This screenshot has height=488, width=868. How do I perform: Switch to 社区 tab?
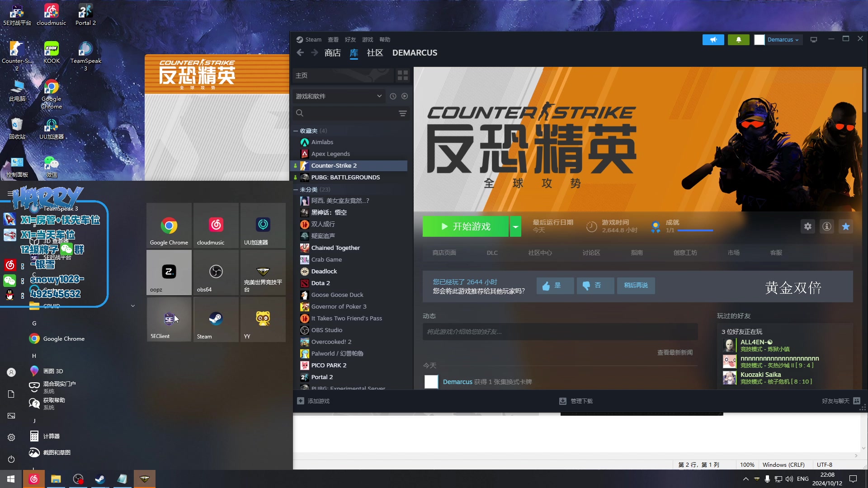pos(375,53)
